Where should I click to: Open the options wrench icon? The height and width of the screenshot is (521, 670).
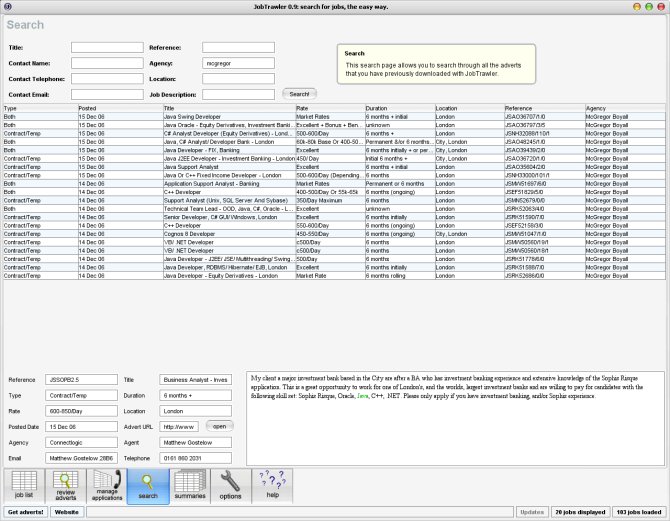click(230, 484)
